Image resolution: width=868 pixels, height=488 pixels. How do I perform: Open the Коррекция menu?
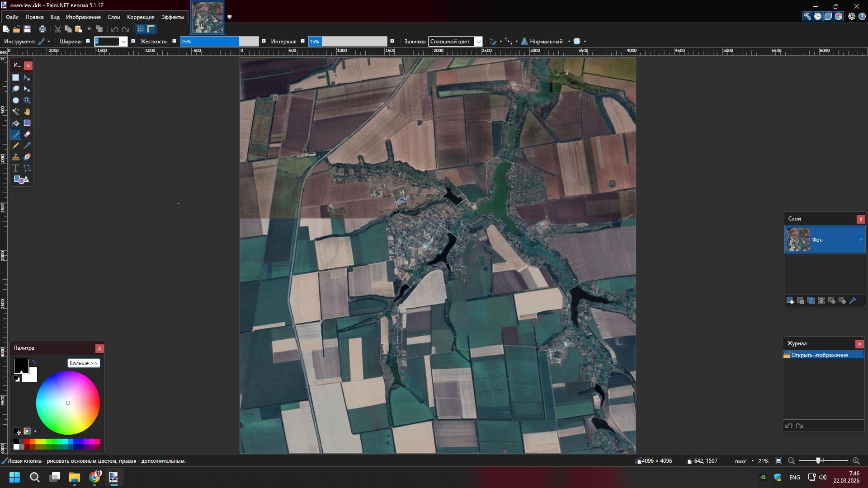(140, 17)
